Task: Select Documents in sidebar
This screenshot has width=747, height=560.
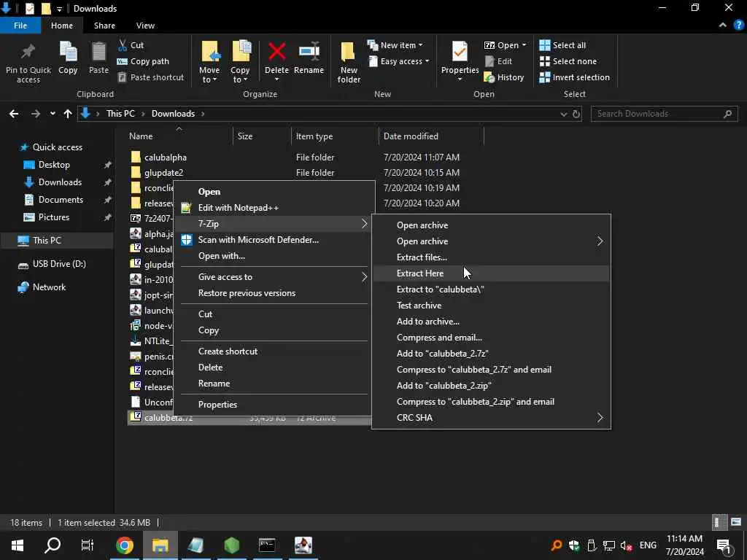Action: [61, 200]
